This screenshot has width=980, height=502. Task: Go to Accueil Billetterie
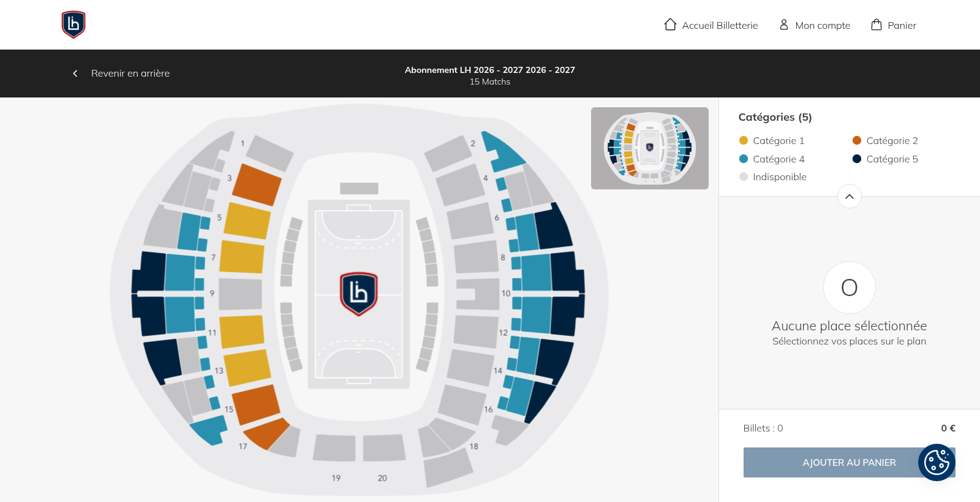720,25
